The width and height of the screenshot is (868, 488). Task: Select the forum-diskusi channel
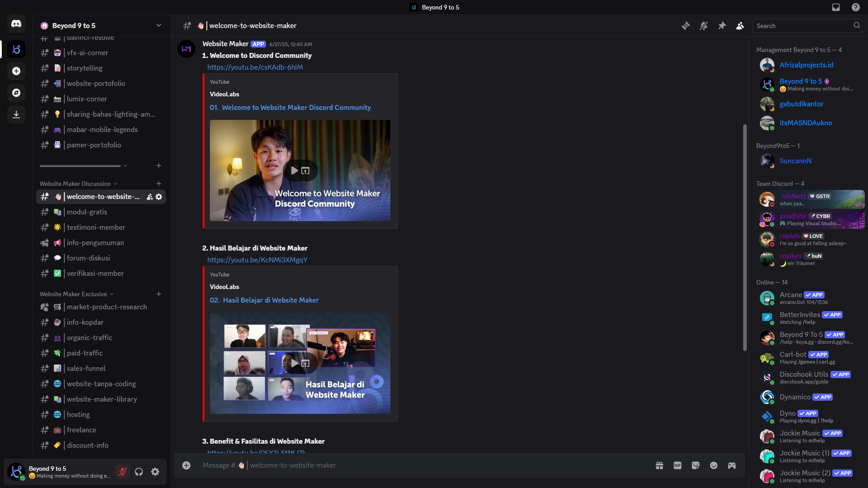click(101, 258)
